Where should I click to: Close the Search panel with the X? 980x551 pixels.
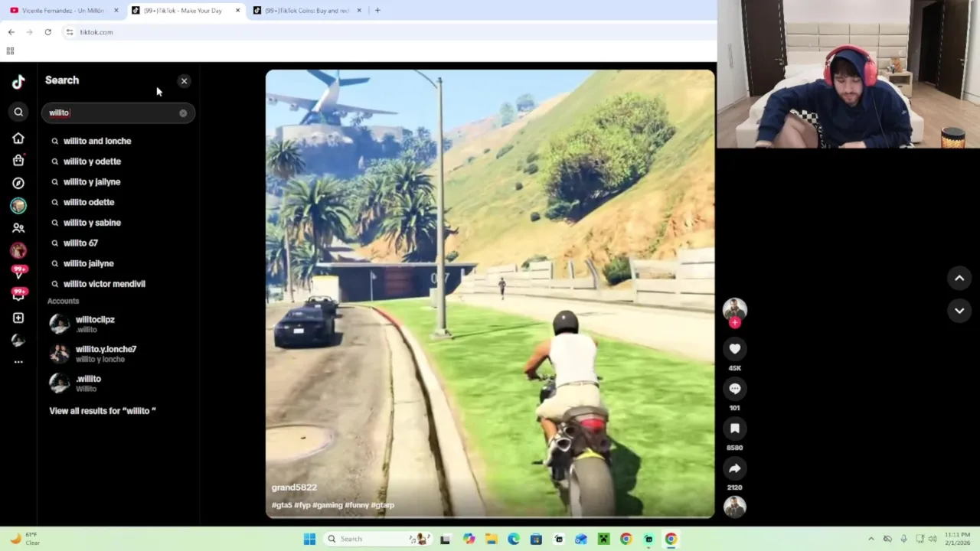(184, 80)
